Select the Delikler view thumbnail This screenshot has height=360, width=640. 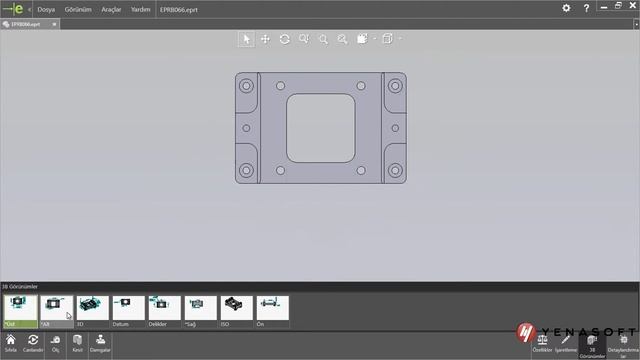point(164,311)
